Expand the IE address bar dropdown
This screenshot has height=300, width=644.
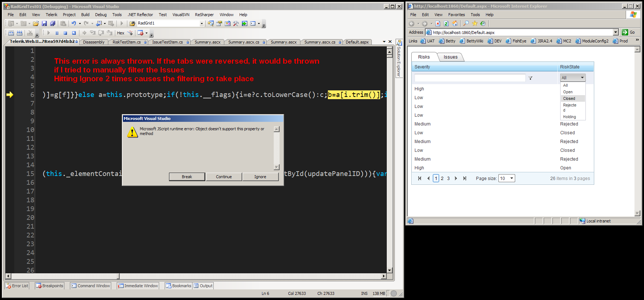tap(615, 32)
